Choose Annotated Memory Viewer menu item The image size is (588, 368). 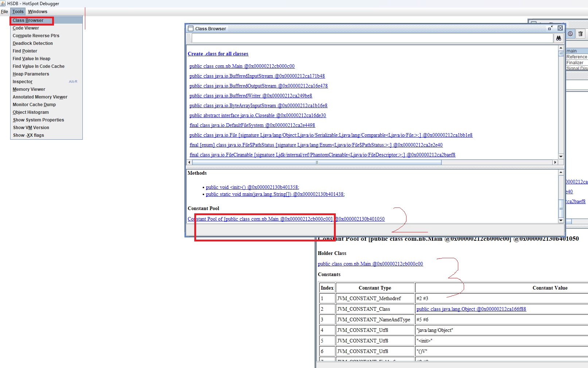pos(46,97)
